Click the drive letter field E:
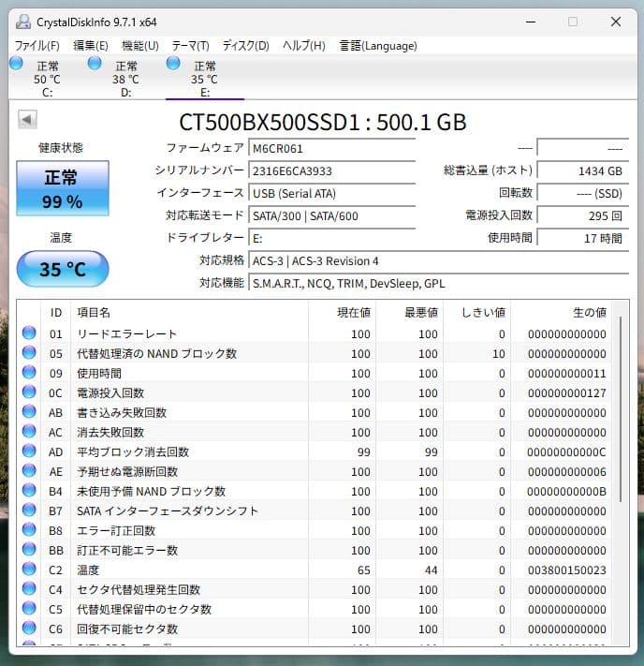 point(331,238)
